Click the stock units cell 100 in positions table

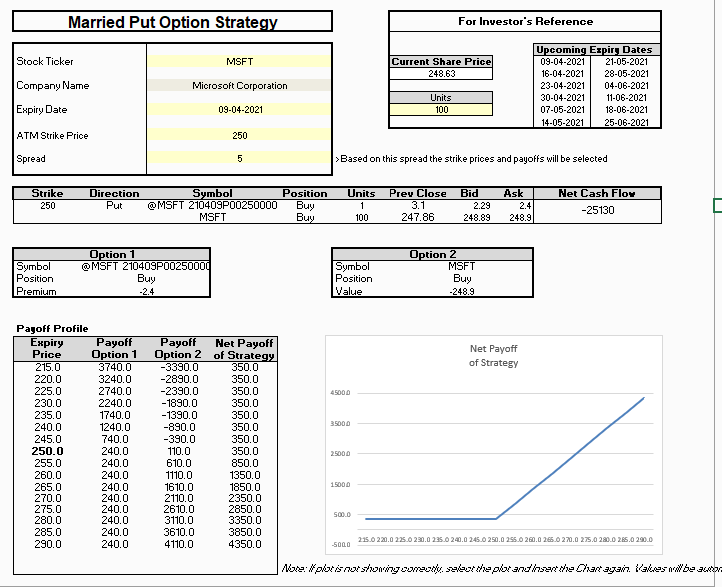point(362,217)
